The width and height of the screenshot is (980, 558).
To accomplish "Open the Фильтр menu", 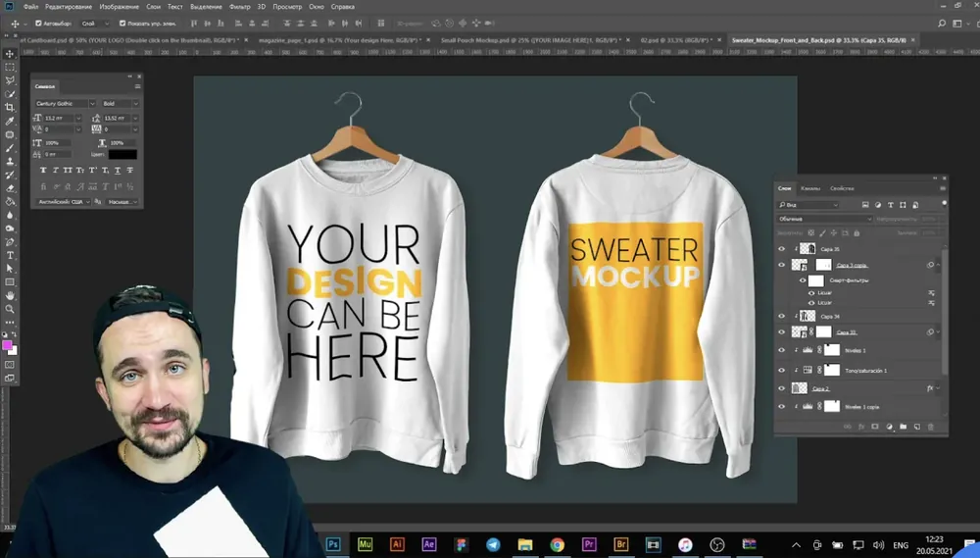I will click(x=239, y=7).
